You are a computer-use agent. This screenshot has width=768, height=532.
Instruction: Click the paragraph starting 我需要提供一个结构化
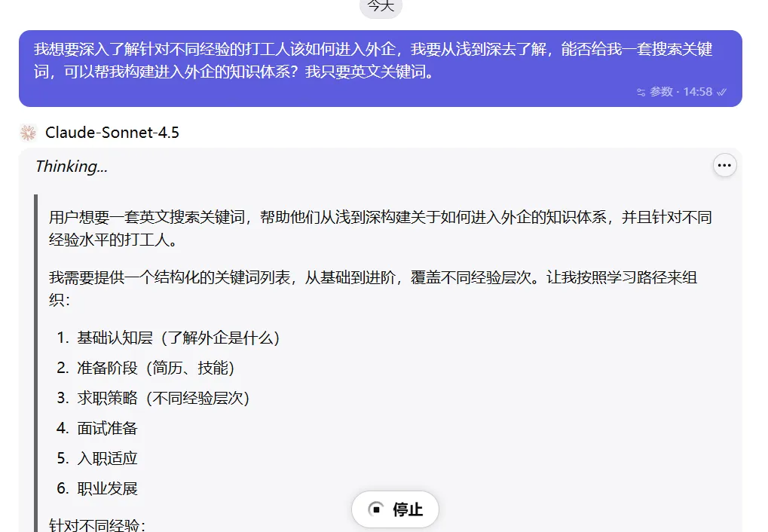coord(373,288)
